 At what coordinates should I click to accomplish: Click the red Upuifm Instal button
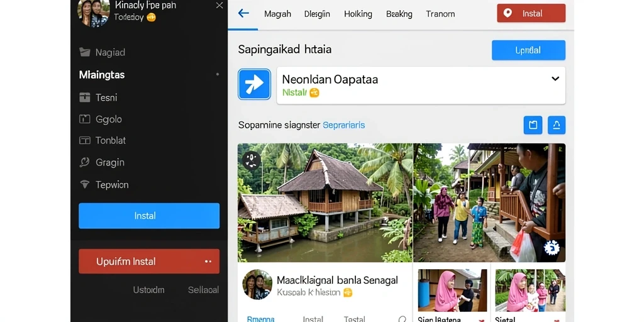pos(149,261)
